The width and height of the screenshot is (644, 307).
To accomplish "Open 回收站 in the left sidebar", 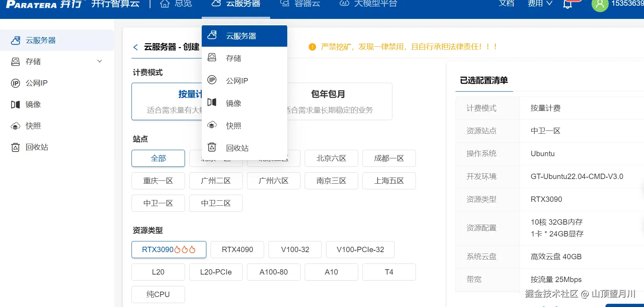I will coord(57,147).
